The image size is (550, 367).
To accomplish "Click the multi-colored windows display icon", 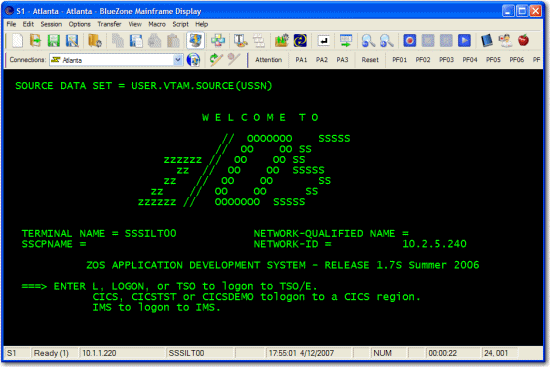I will point(218,41).
